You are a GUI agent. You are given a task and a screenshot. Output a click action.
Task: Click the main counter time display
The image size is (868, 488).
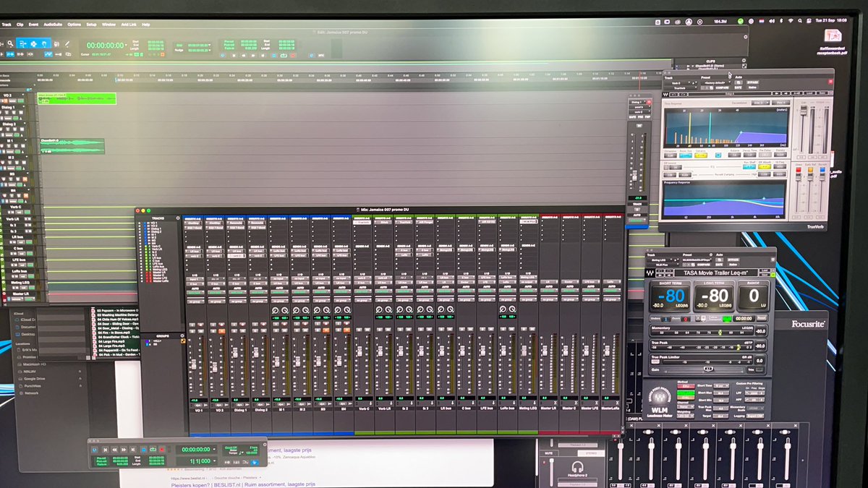(x=106, y=45)
